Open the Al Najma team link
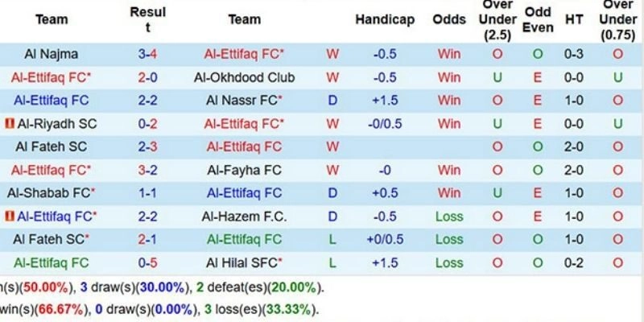644x322 pixels. (52, 54)
